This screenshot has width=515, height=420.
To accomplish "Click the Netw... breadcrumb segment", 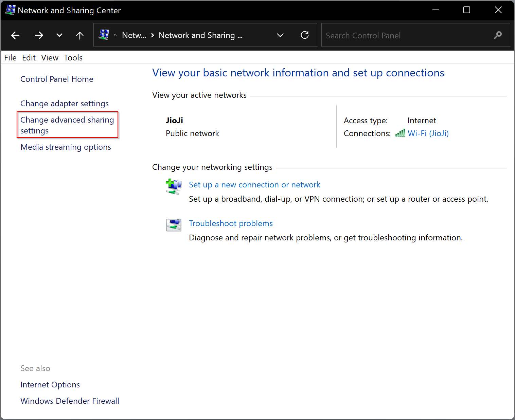I will [134, 35].
